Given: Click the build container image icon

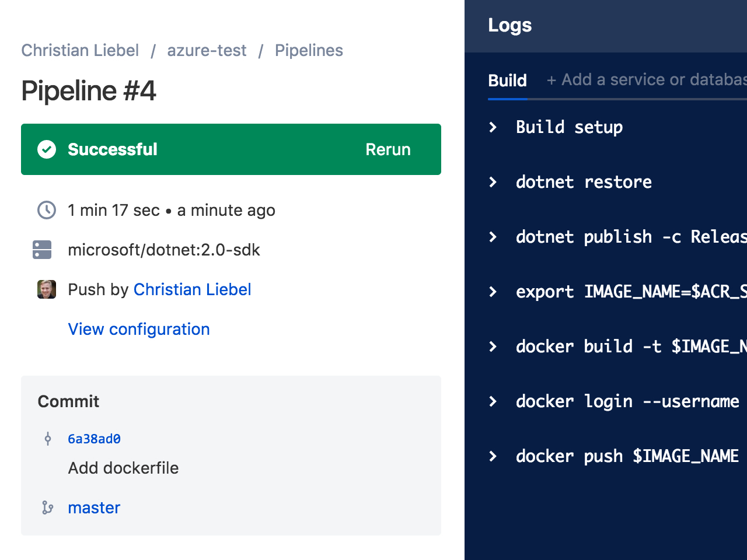Looking at the screenshot, I should coord(41,250).
